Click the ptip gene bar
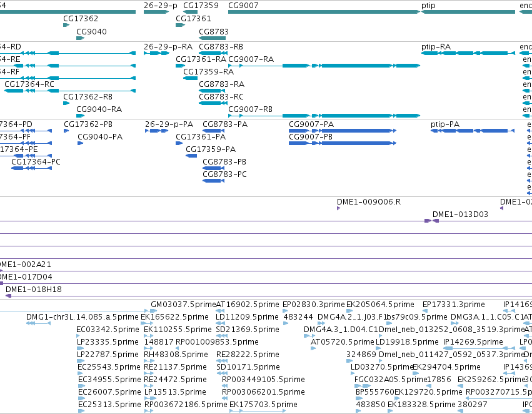This screenshot has height=414, width=532. 468,12
